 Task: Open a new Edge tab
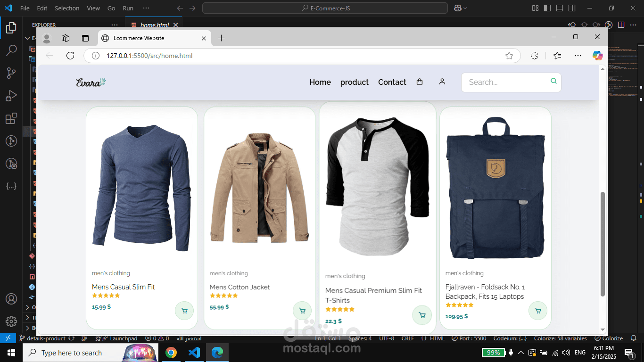(x=222, y=38)
